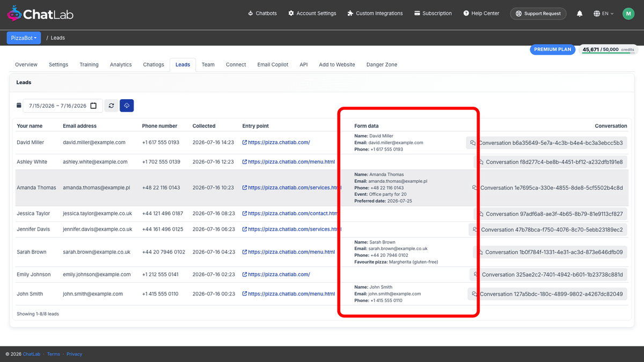This screenshot has width=644, height=362.
Task: Open conversation 325ae2c2 for Emily Johnson
Action: coord(548,275)
